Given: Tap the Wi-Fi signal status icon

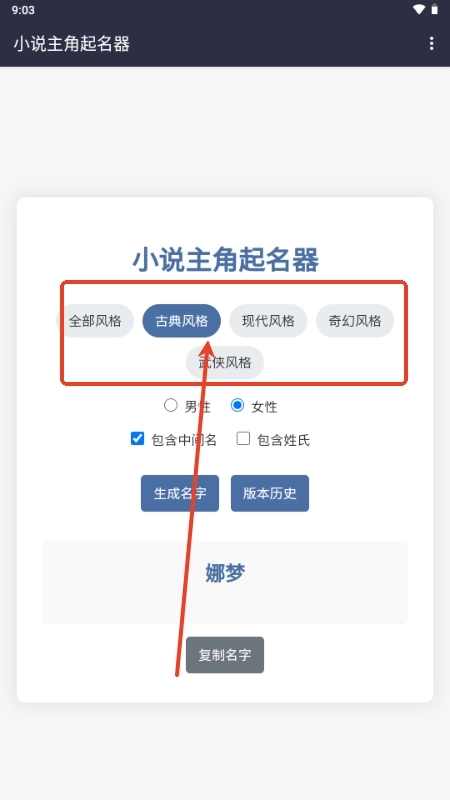Looking at the screenshot, I should pos(419,10).
